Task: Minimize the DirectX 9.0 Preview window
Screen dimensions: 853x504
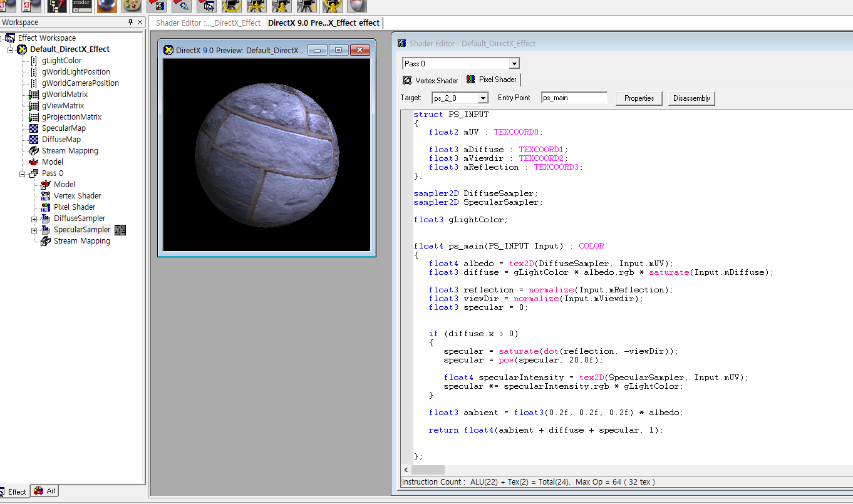Action: pyautogui.click(x=318, y=50)
